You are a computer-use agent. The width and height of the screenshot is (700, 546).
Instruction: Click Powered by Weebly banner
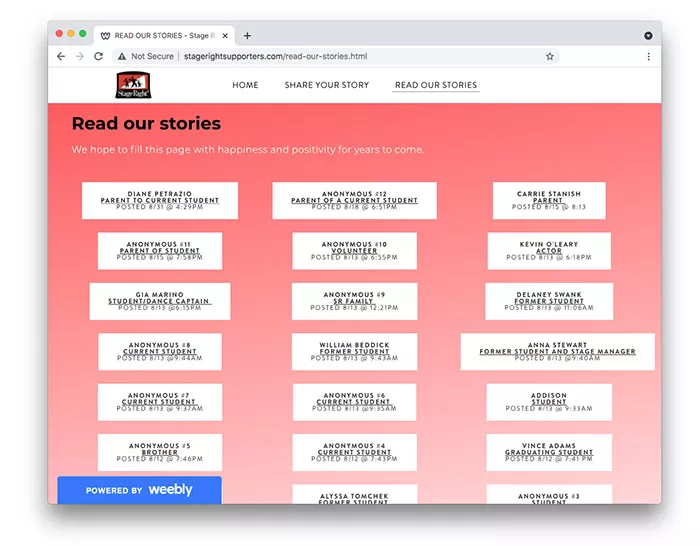[x=139, y=490]
